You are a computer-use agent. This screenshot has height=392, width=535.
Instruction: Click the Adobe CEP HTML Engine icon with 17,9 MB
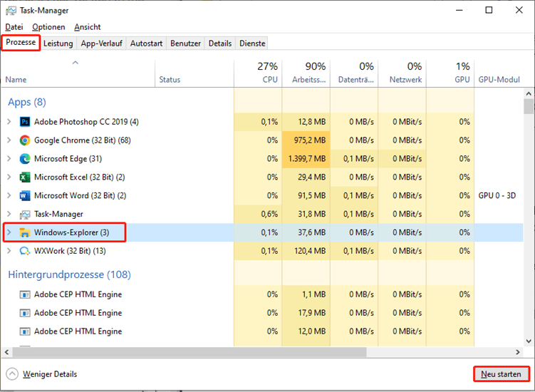[25, 313]
